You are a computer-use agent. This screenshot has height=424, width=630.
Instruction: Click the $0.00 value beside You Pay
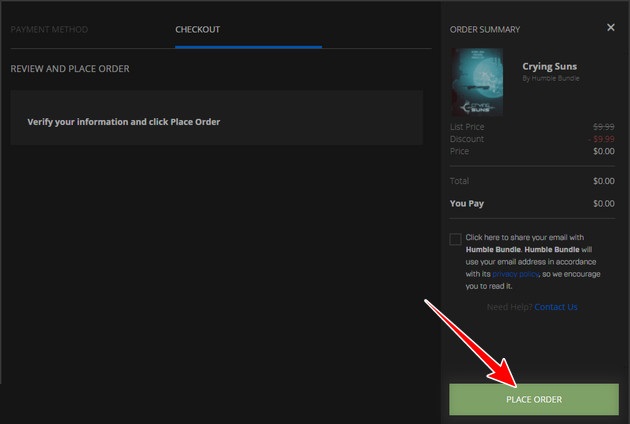[603, 203]
